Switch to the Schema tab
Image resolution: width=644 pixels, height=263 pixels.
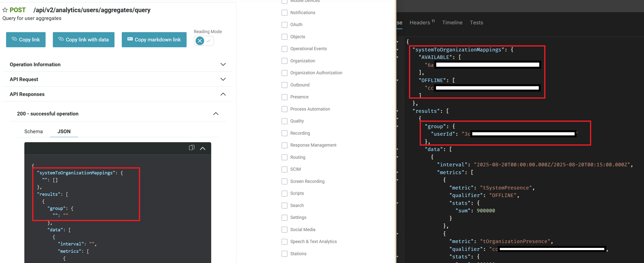[x=33, y=131]
